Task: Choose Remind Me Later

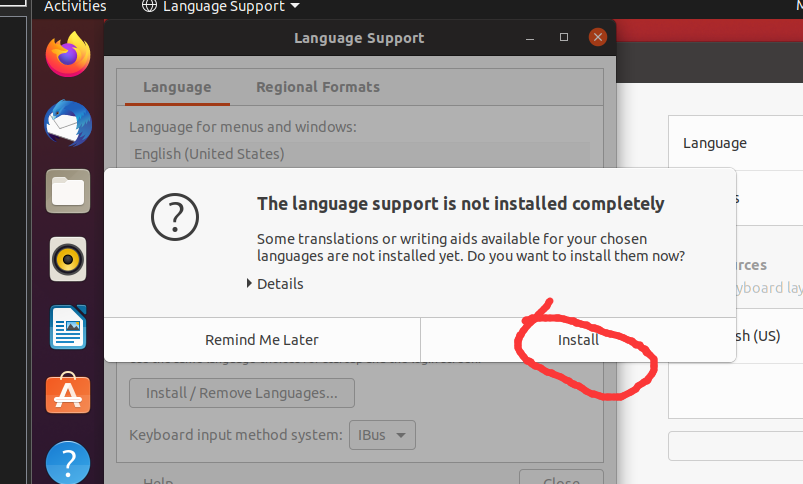Action: click(x=262, y=339)
